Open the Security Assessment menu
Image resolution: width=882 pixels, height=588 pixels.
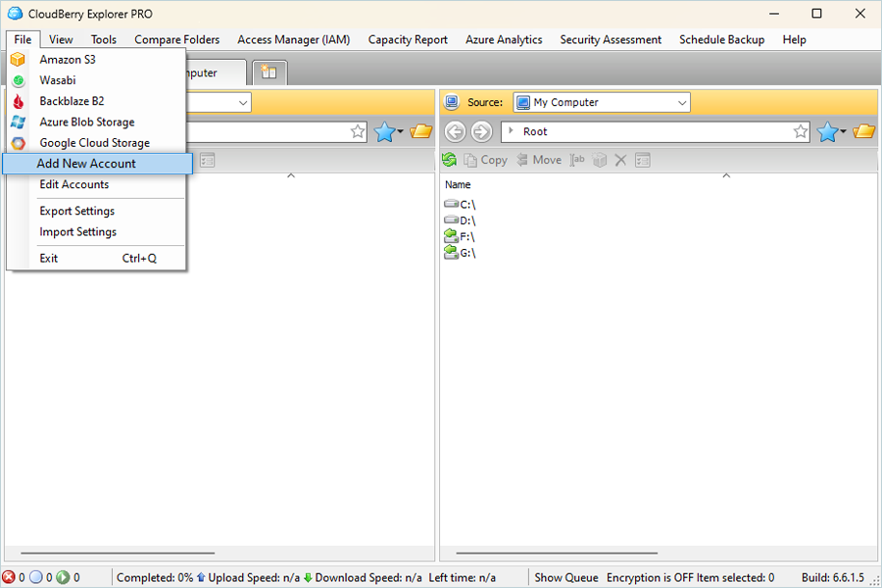point(611,39)
